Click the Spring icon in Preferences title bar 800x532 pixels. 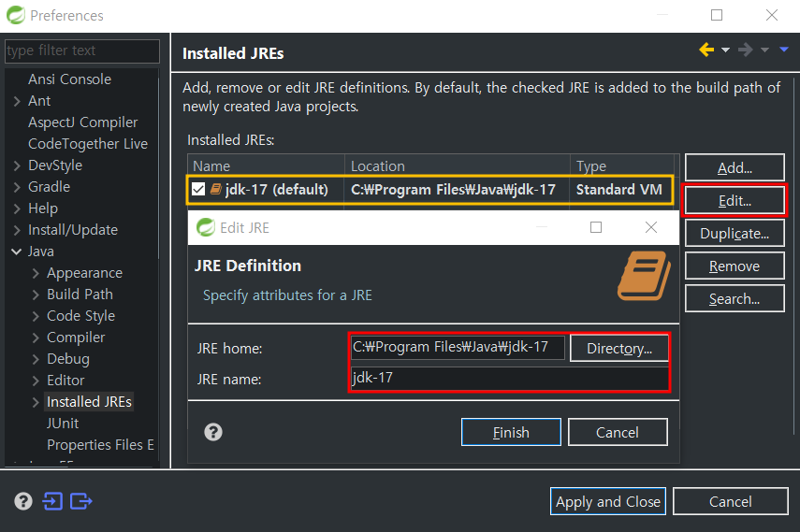tap(15, 15)
